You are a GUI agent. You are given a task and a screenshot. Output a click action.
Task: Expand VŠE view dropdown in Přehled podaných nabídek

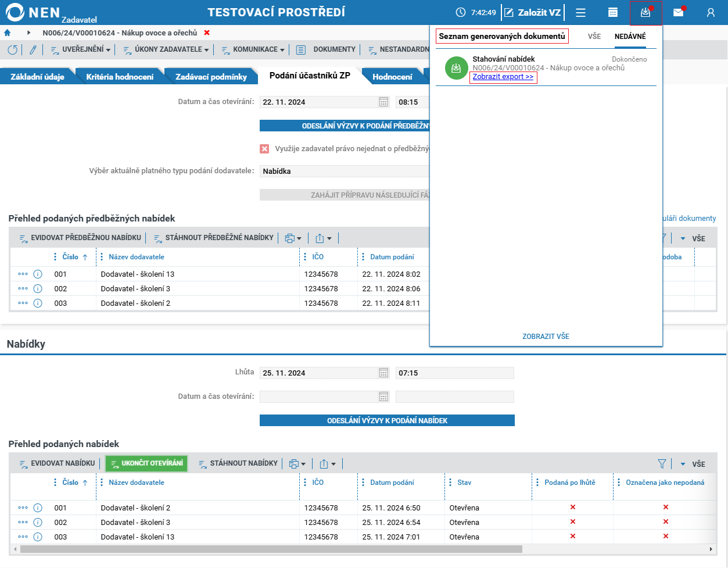[x=693, y=464]
